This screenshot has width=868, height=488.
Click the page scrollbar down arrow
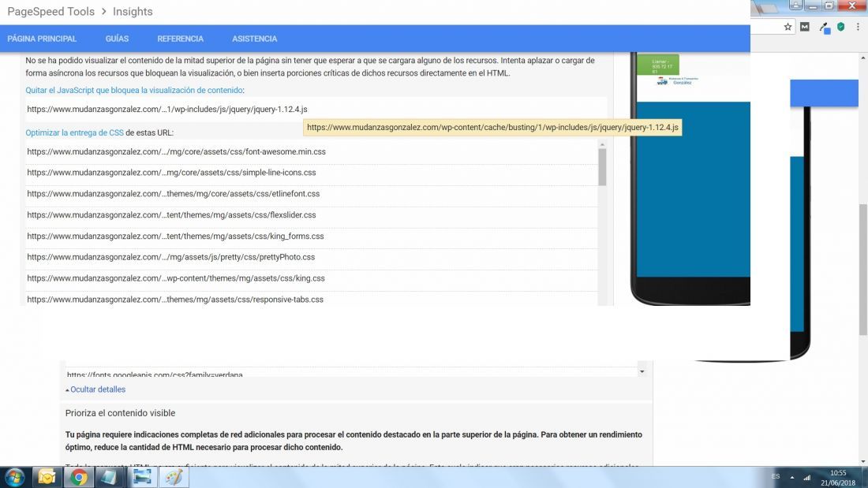click(x=863, y=461)
